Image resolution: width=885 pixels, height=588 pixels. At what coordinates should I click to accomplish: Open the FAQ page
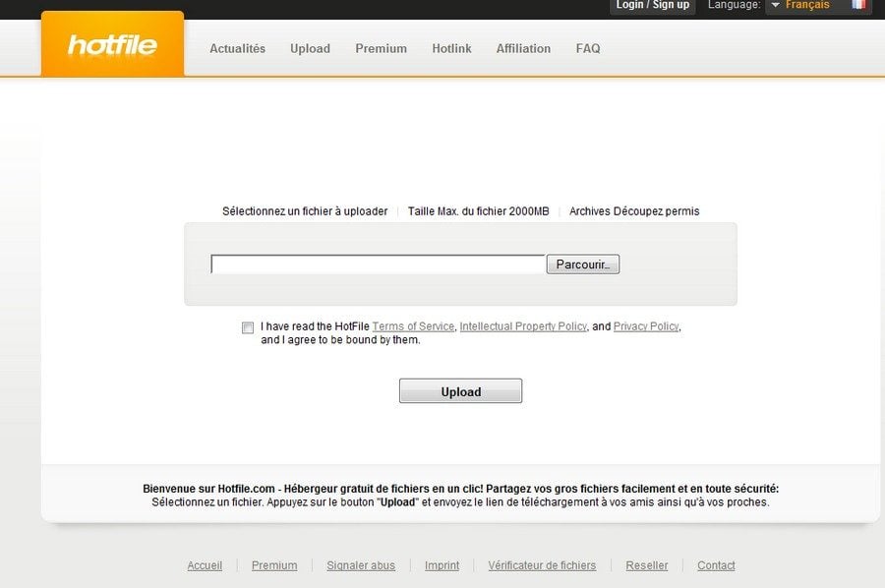588,48
